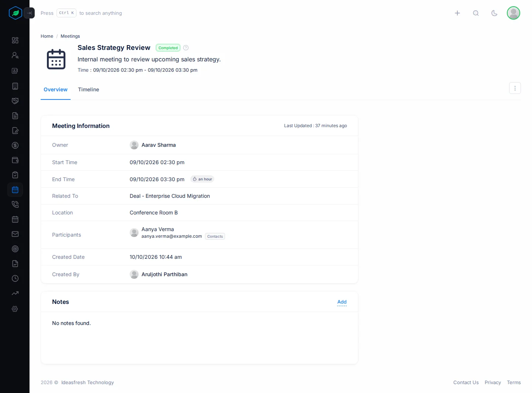Open the calls phone icon in sidebar
Viewport: 532px width, 393px height.
tap(15, 204)
